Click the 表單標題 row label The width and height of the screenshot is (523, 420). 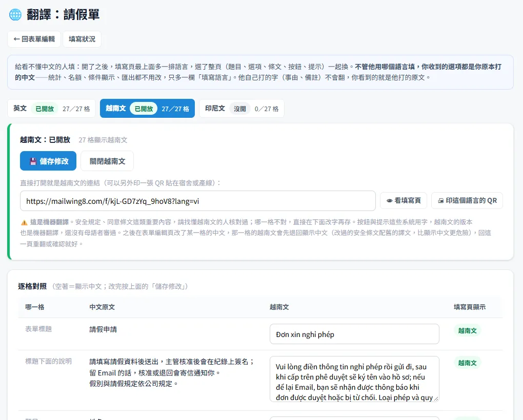click(x=38, y=329)
